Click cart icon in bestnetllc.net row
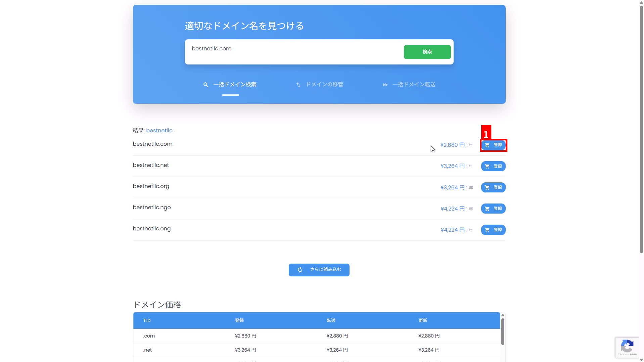This screenshot has height=362, width=644. point(487,166)
